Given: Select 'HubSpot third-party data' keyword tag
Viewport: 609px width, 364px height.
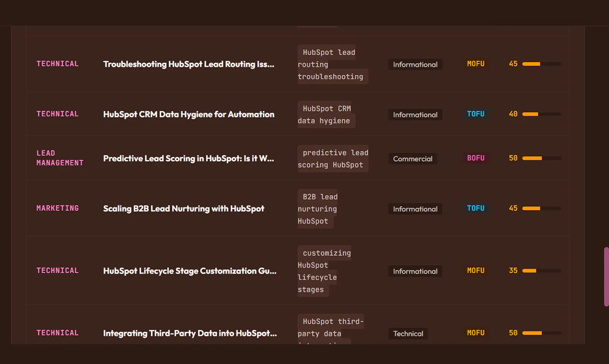Looking at the screenshot, I should pos(331,329).
